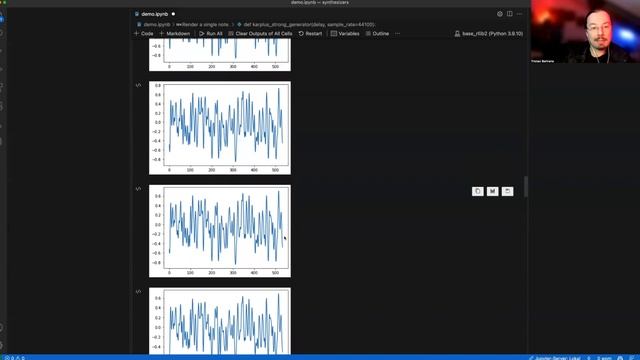This screenshot has width=640, height=360.
Task: Click the unsaved dot on demo.ipynb tab
Action: pyautogui.click(x=173, y=14)
